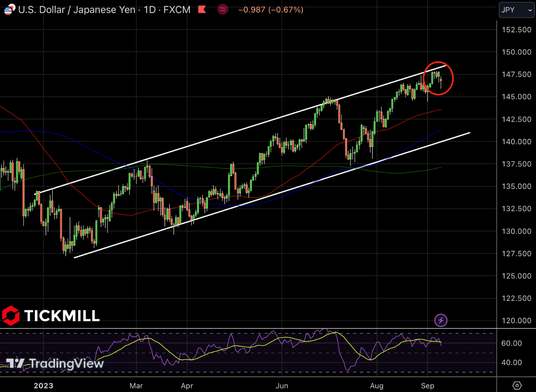
Task: Click the 132.500 price axis label
Action: coord(517,209)
